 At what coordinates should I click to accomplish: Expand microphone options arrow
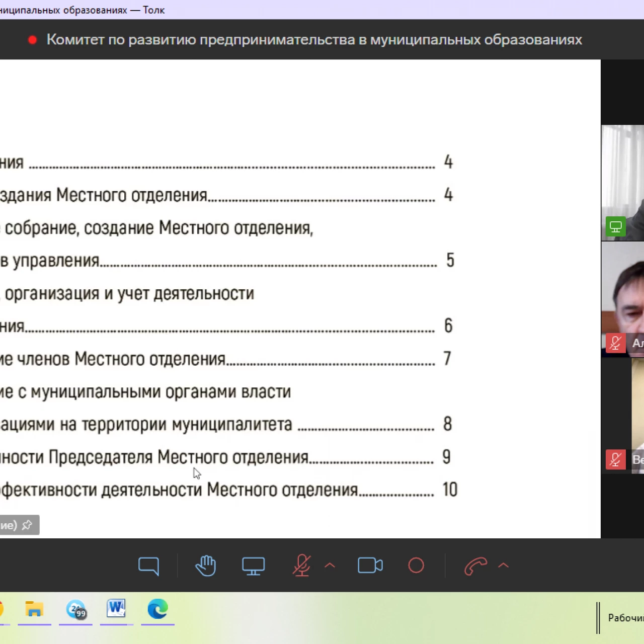point(330,566)
